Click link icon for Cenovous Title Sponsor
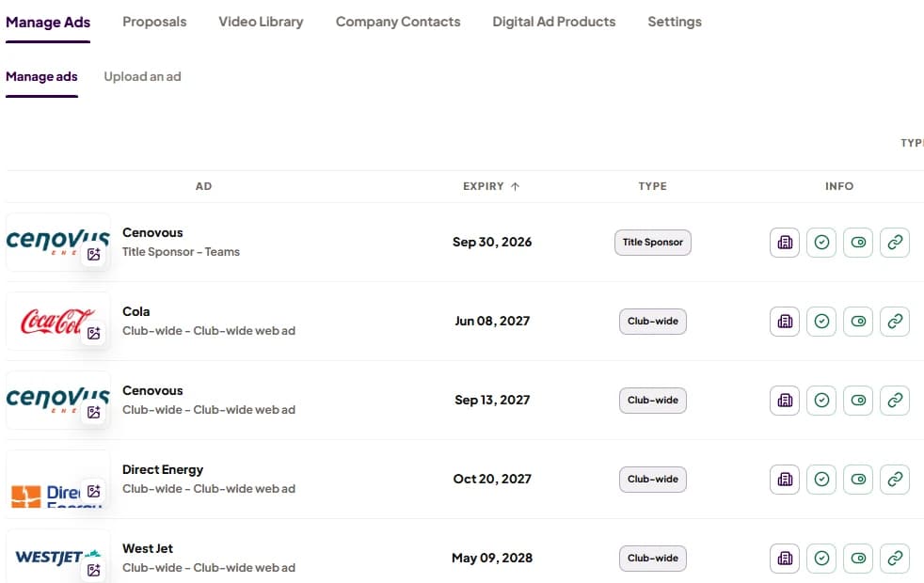This screenshot has height=583, width=924. click(895, 243)
